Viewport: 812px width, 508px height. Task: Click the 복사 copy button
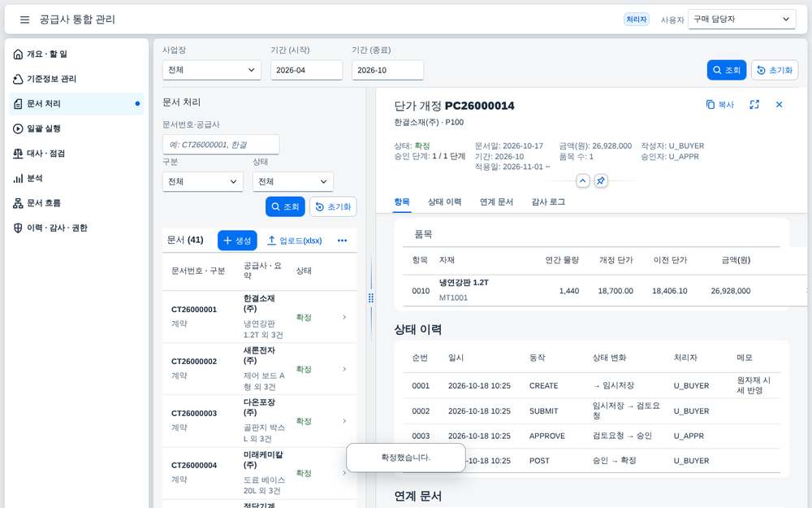[719, 105]
